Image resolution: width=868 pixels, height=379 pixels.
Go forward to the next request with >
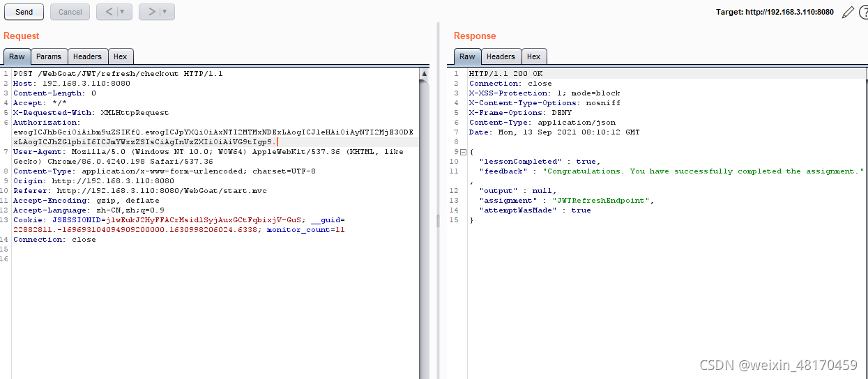151,12
